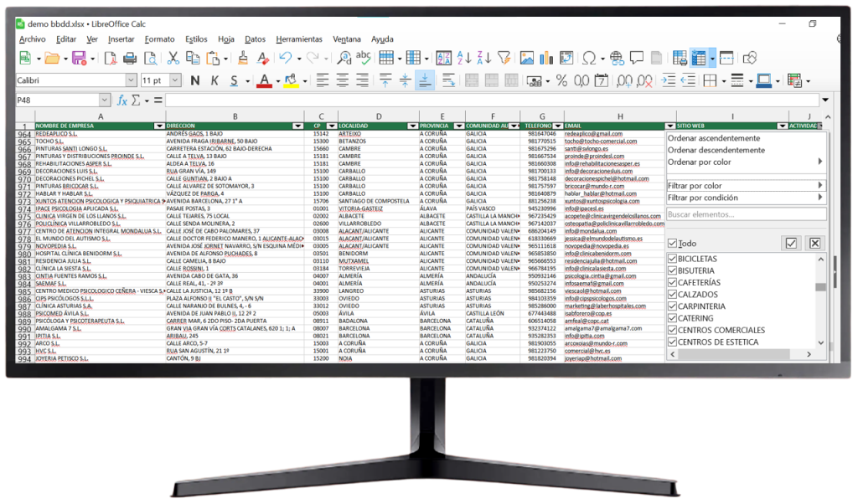Uncheck the Todo checkbox
Screen dimensions: 858x504
(x=673, y=244)
